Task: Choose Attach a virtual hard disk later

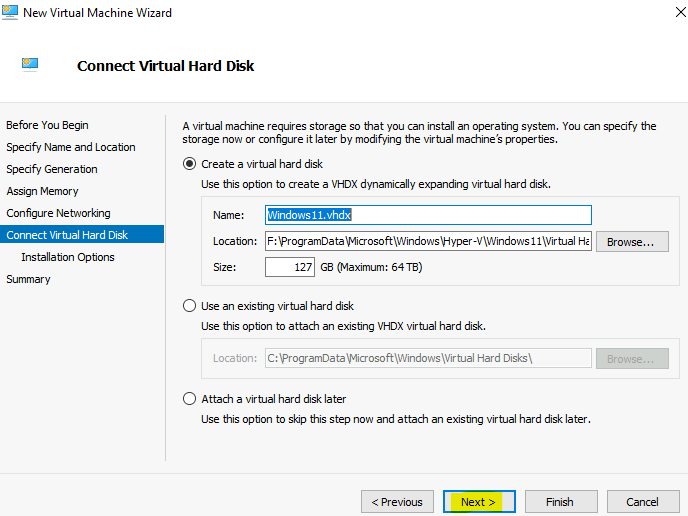Action: pos(189,399)
